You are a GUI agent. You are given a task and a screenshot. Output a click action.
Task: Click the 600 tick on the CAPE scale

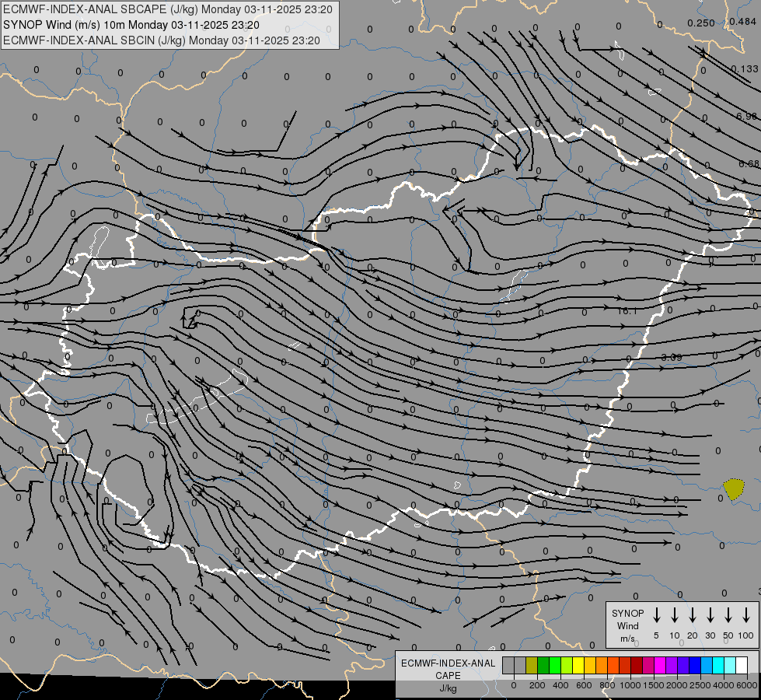coord(584,685)
